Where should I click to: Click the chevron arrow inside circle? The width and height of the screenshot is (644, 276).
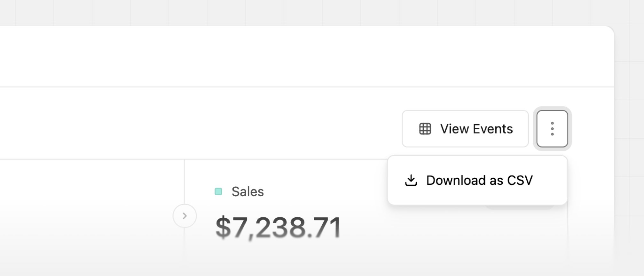(x=185, y=216)
